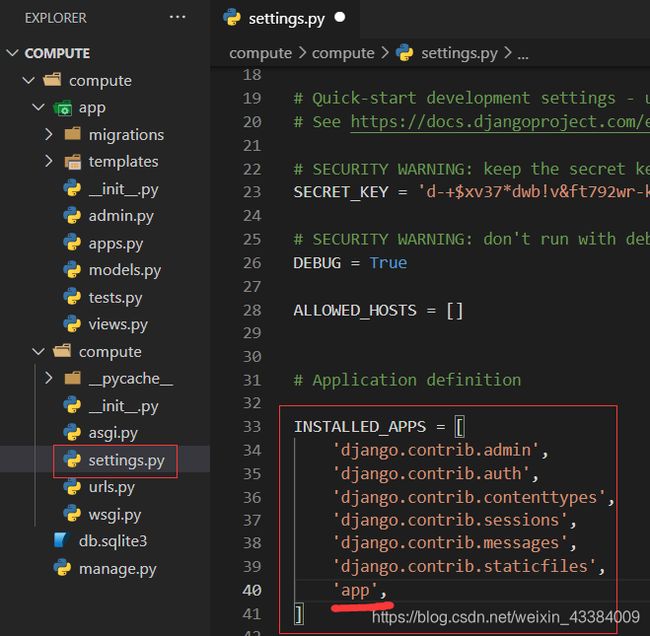This screenshot has width=650, height=636.
Task: Open __init__.py in the app folder
Action: point(123,189)
